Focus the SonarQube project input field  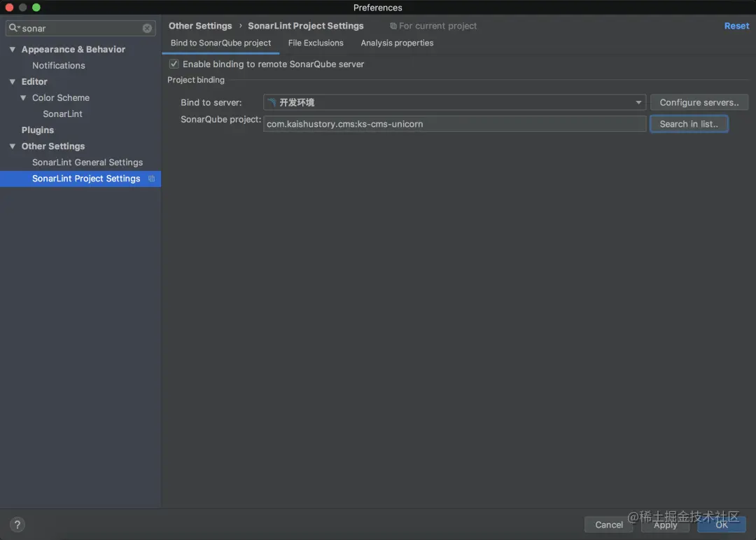click(454, 124)
